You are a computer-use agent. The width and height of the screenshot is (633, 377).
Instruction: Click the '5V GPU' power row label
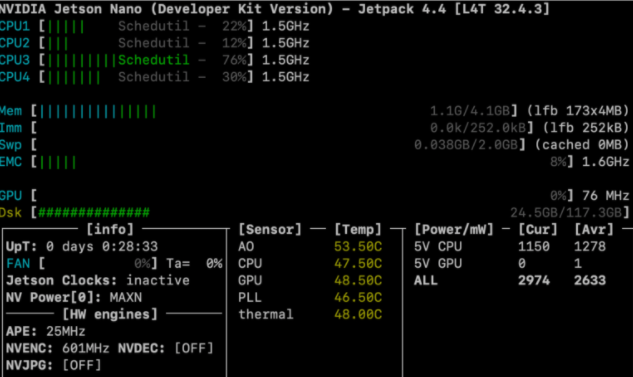[438, 264]
